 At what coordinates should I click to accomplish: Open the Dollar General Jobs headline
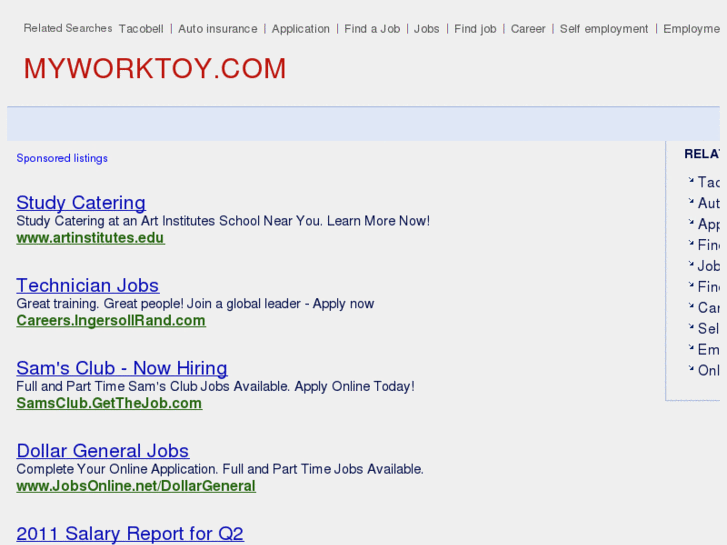point(103,451)
